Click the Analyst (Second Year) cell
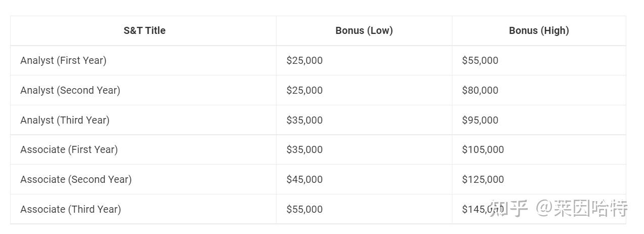The width and height of the screenshot is (644, 234). point(70,90)
